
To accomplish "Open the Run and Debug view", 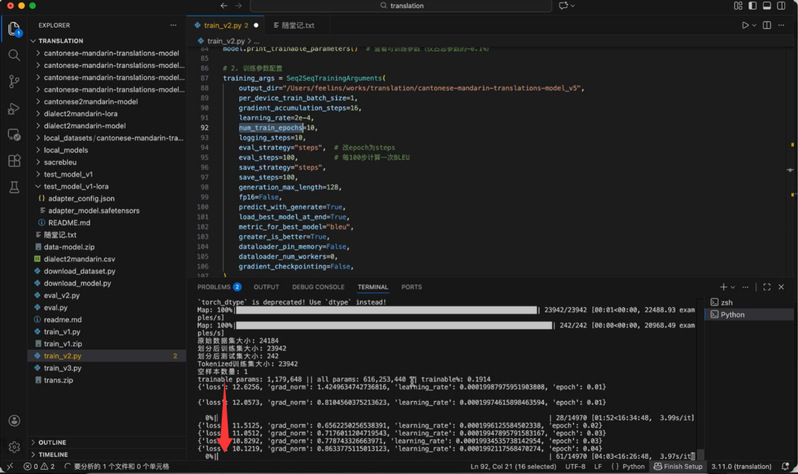I will pyautogui.click(x=14, y=108).
